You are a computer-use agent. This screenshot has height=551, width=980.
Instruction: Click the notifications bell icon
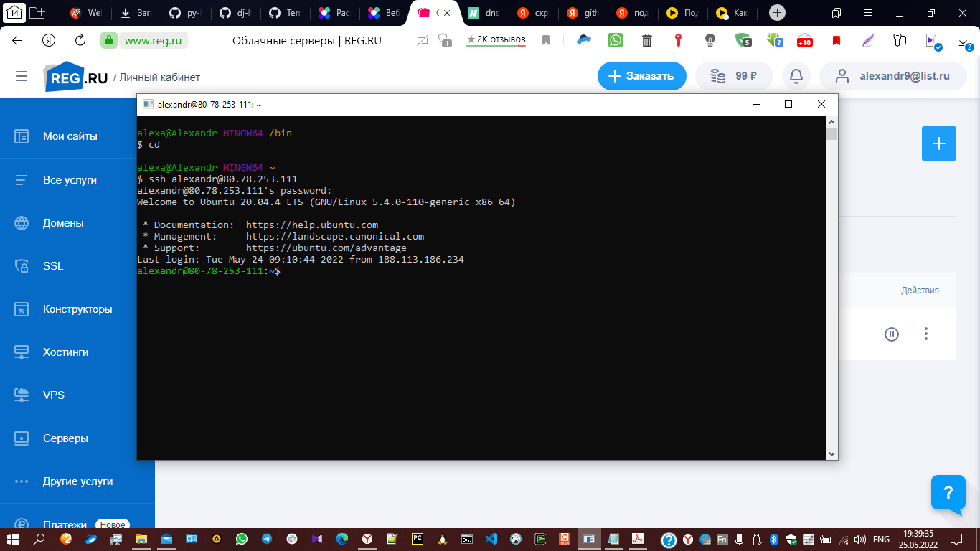[796, 75]
